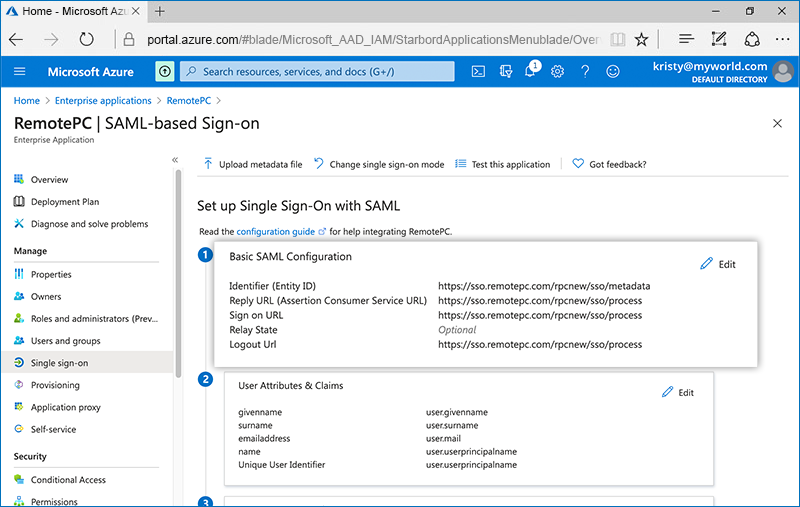The width and height of the screenshot is (800, 507).
Task: Click Upload metadata file
Action: 253,164
